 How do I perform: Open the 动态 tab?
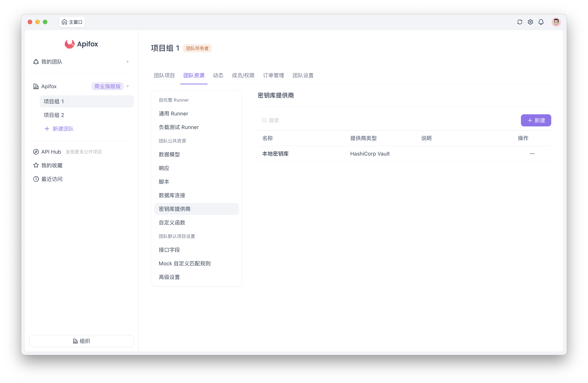[218, 76]
